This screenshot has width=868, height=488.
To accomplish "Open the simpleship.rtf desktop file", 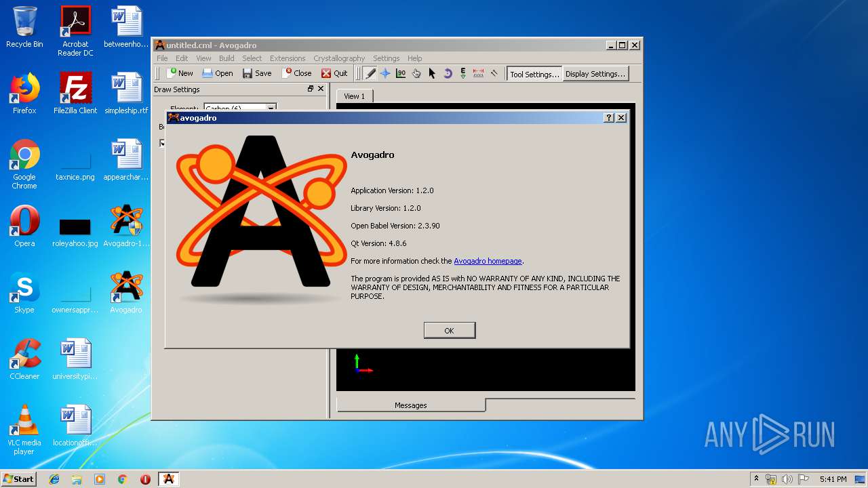I will click(x=126, y=94).
